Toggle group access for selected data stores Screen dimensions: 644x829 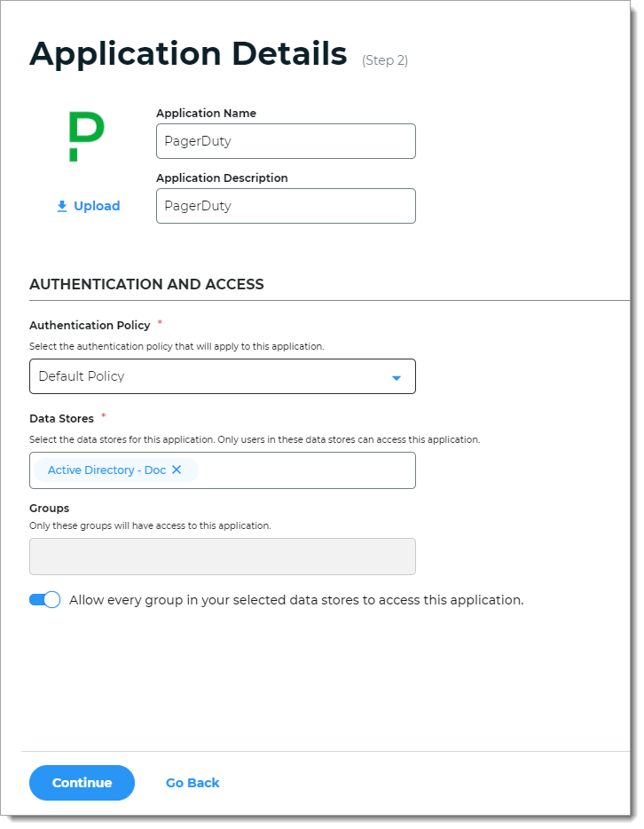(x=44, y=599)
